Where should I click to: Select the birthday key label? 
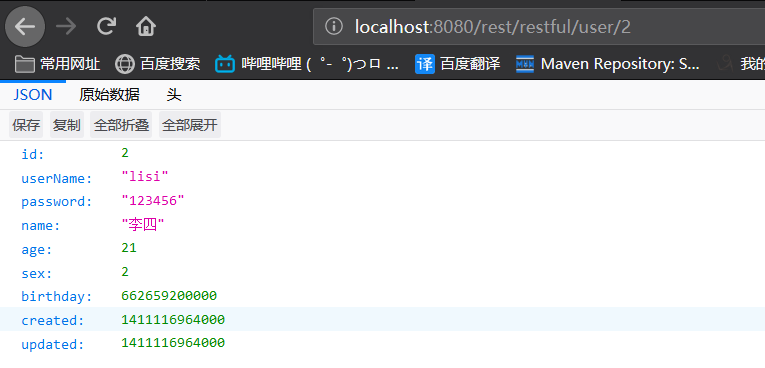pyautogui.click(x=57, y=297)
